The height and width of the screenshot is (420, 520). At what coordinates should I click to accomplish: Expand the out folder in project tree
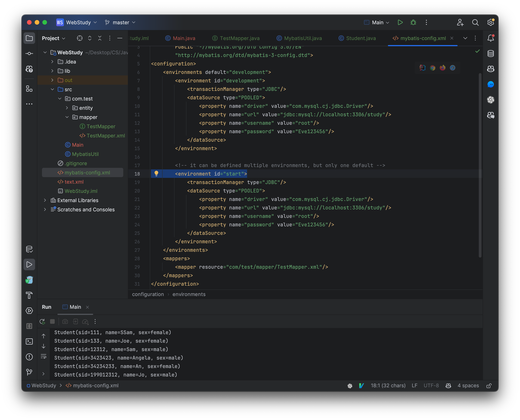coord(52,80)
